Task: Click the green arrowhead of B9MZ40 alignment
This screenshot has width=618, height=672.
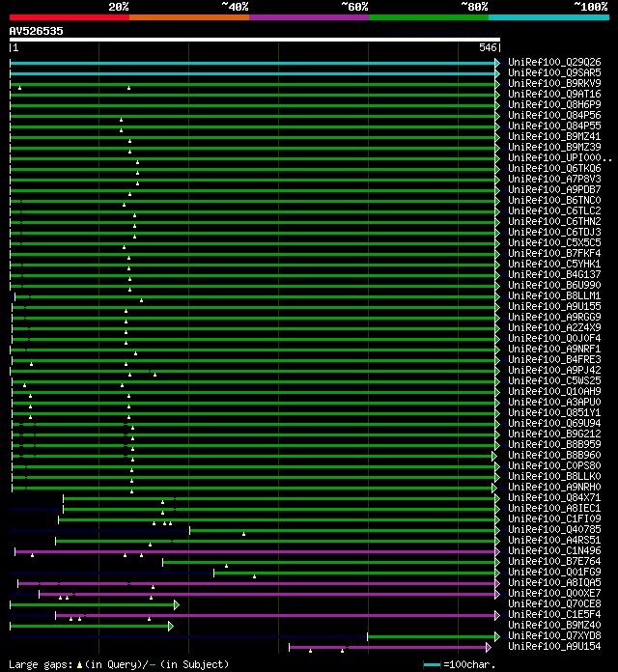Action: pos(171,627)
